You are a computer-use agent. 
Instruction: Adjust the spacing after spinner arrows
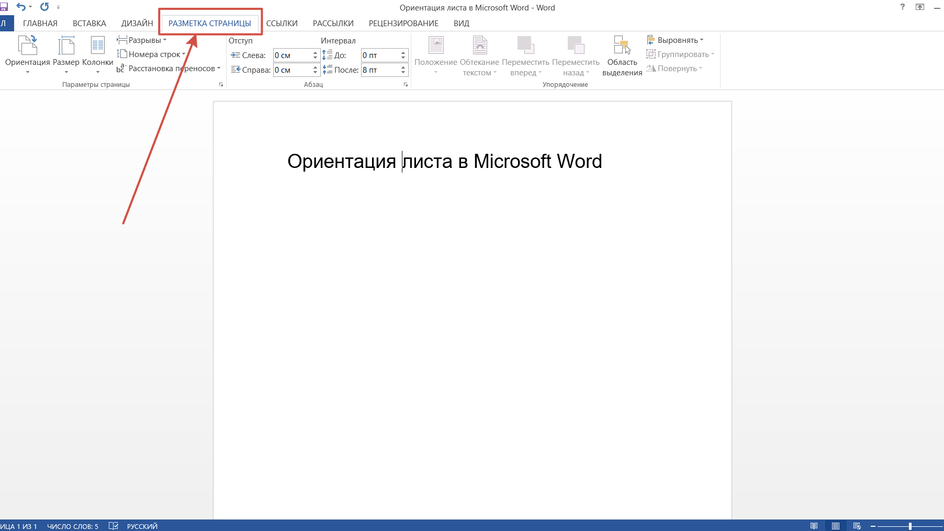(403, 70)
